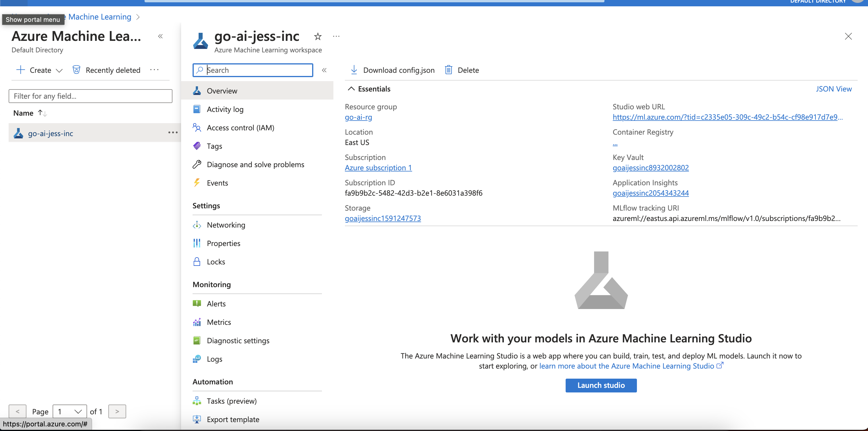Open Access control (IAM) page
The height and width of the screenshot is (431, 868).
click(240, 127)
